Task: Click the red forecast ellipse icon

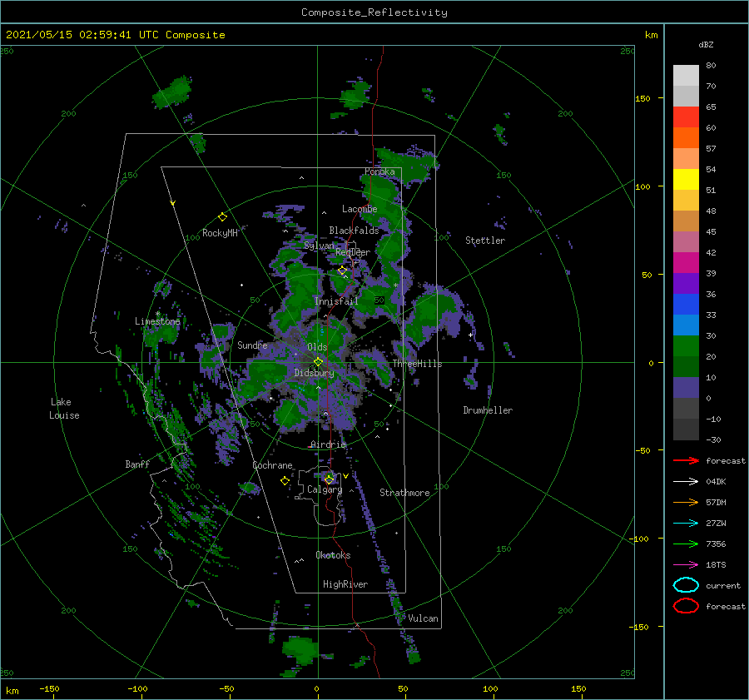Action: (x=686, y=606)
